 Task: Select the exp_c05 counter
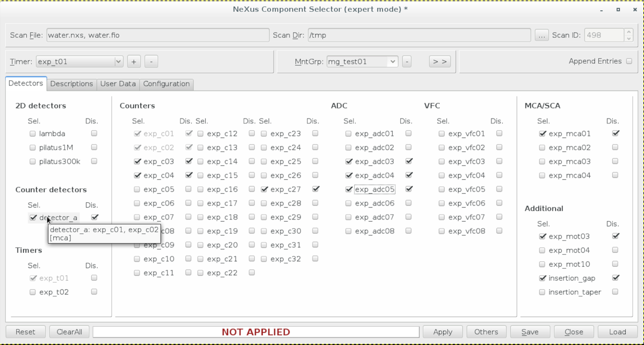click(x=137, y=189)
